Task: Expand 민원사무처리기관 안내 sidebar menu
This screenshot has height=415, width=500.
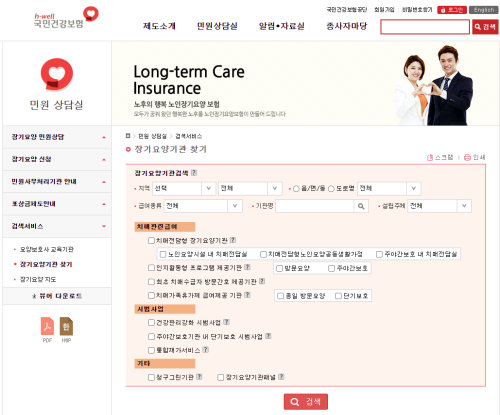Action: [57, 182]
